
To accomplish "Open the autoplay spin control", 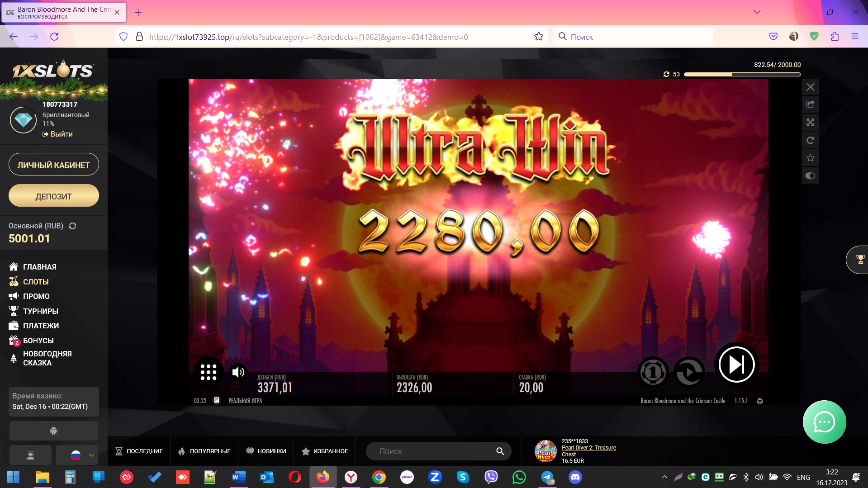I will point(689,372).
